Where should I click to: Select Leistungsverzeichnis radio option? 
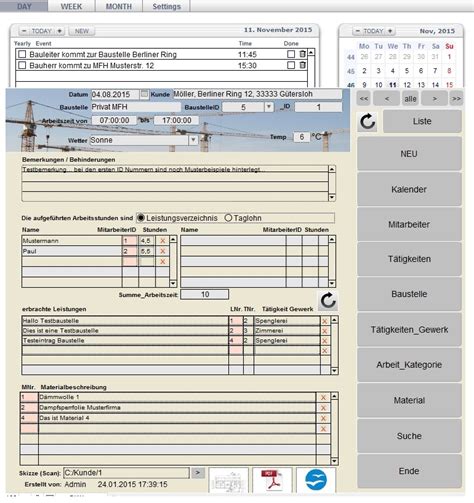(x=141, y=218)
